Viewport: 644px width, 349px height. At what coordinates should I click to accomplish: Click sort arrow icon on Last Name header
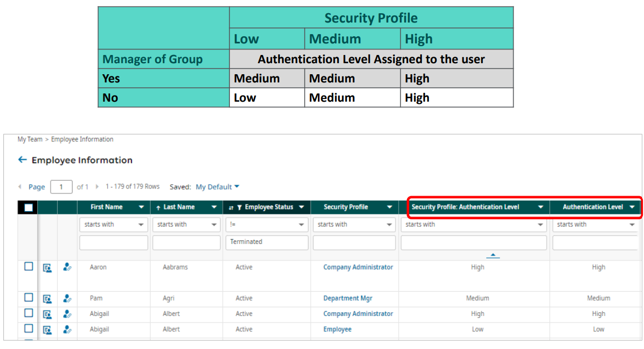pyautogui.click(x=158, y=208)
